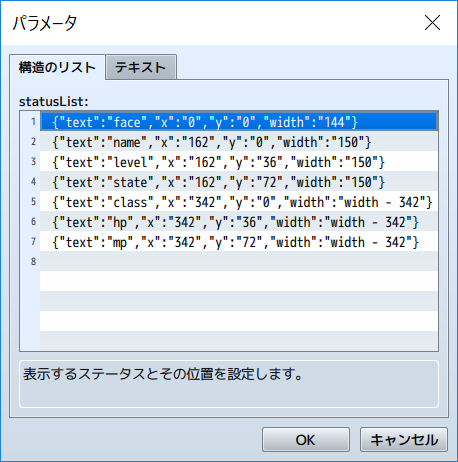Click the OK button

[x=306, y=439]
